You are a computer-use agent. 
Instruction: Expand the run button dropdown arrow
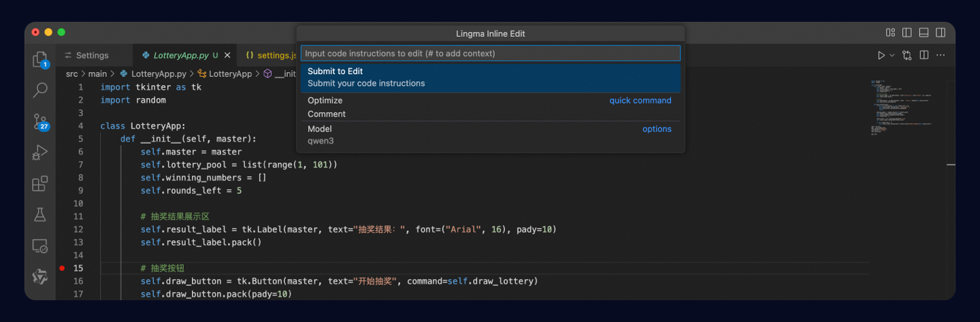point(892,55)
